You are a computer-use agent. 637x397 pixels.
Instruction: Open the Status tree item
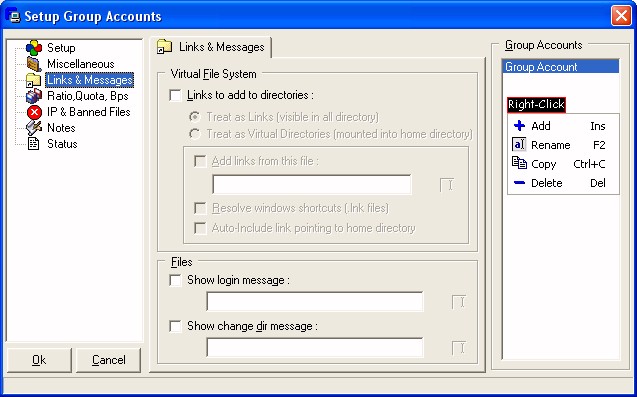62,143
